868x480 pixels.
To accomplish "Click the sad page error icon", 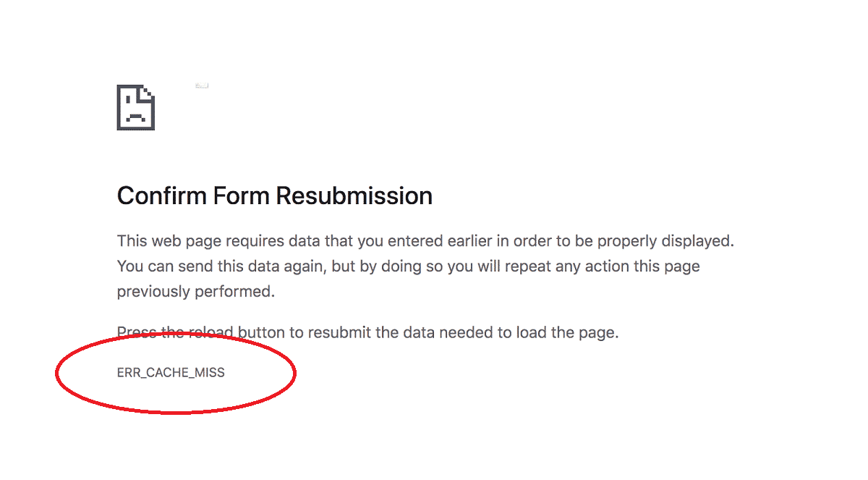I will coord(136,108).
